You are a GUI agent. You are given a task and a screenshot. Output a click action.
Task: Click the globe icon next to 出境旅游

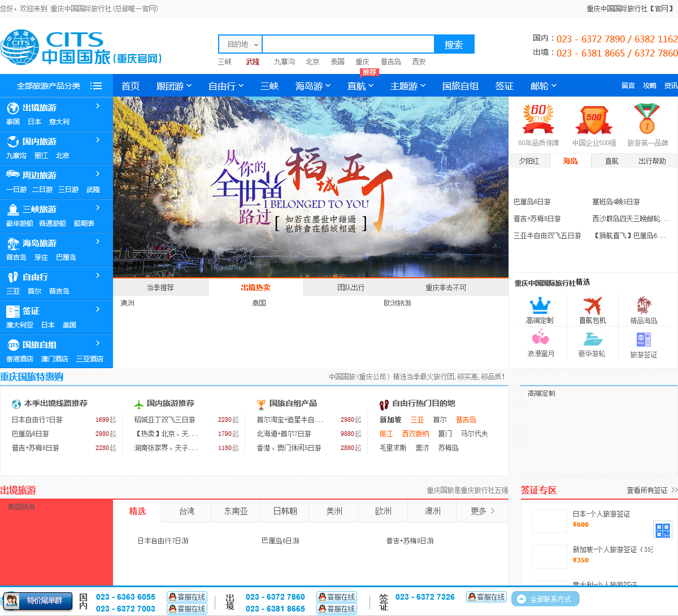[x=13, y=108]
